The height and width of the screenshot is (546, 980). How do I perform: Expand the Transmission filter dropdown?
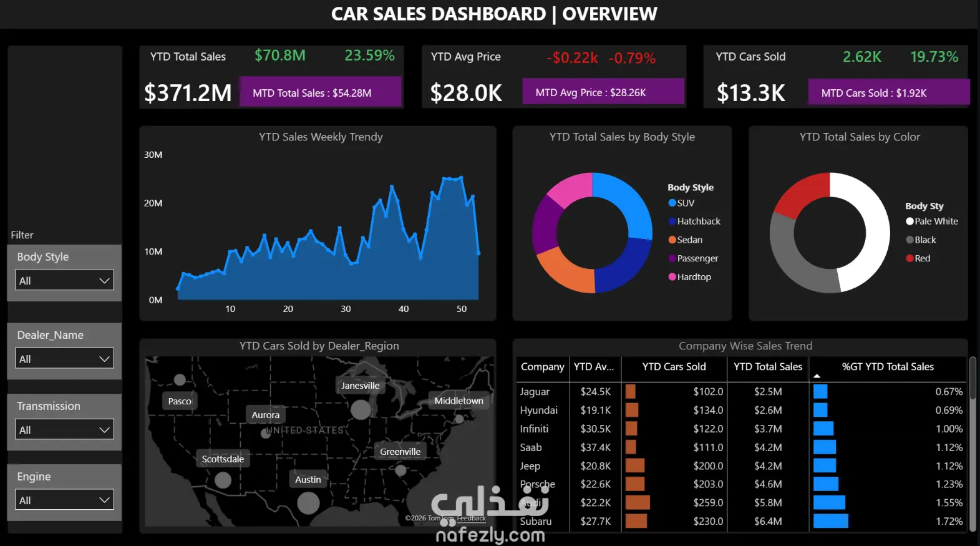pyautogui.click(x=64, y=429)
